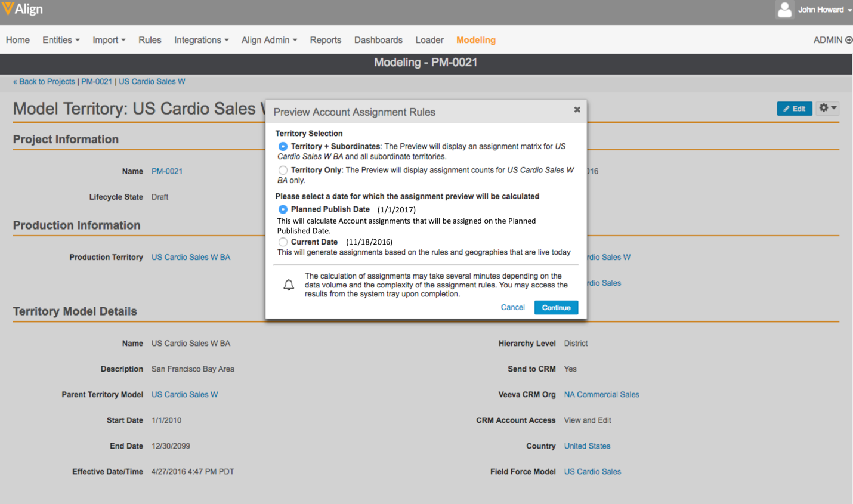Click Cancel in the dialog
Viewport: 853px width, 504px height.
pyautogui.click(x=512, y=307)
